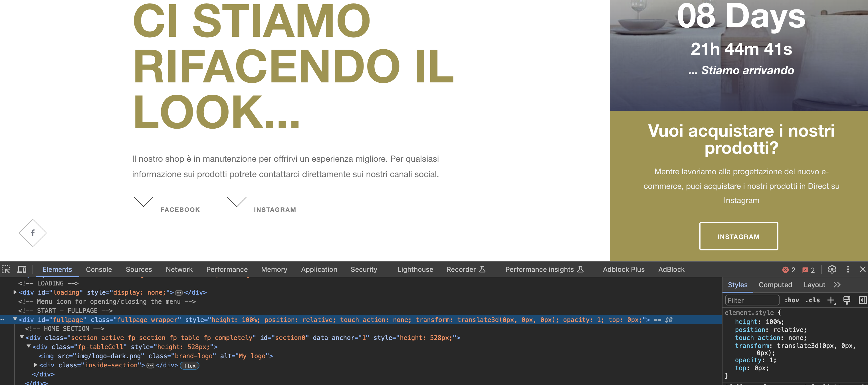
Task: Close the DevTools panel
Action: click(x=863, y=269)
